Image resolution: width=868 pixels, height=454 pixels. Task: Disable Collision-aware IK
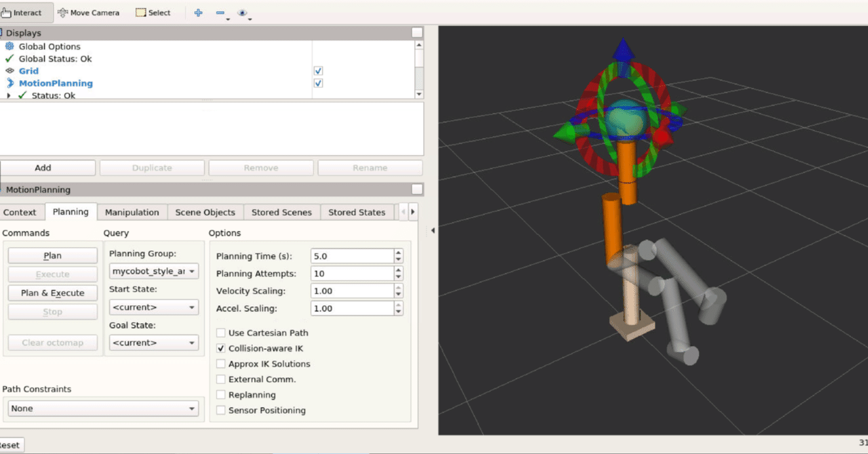[x=220, y=348]
